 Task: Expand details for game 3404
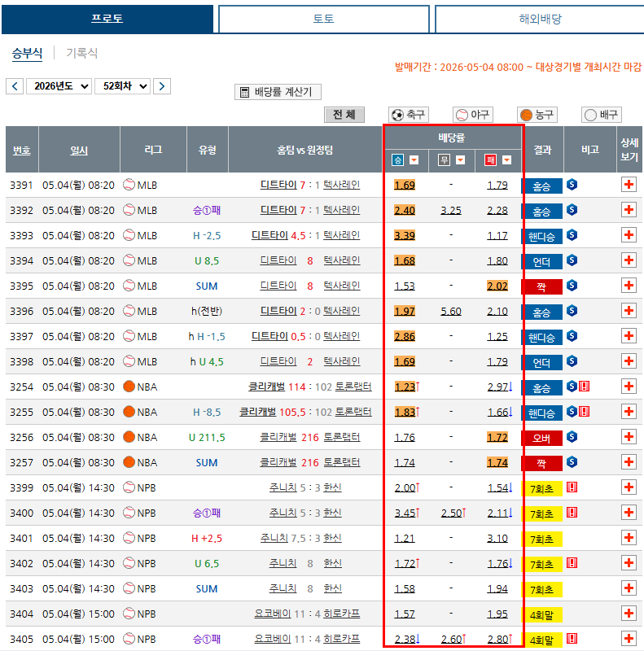click(x=629, y=614)
